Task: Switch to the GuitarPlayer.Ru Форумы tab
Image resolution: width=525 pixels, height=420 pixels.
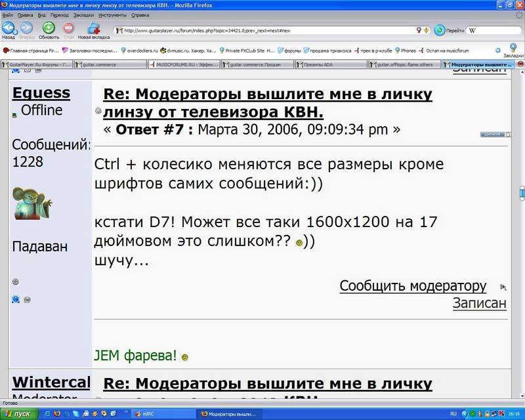Action: coord(37,64)
